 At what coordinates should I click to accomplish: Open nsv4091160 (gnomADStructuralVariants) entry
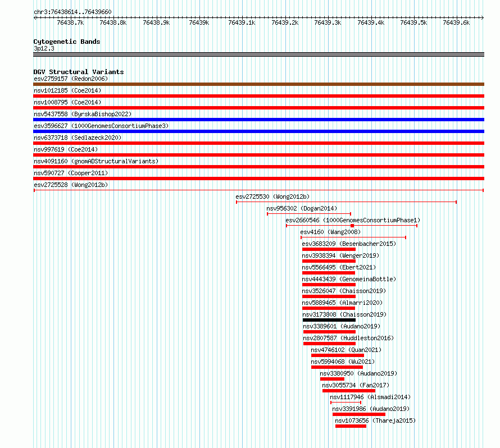pos(96,161)
